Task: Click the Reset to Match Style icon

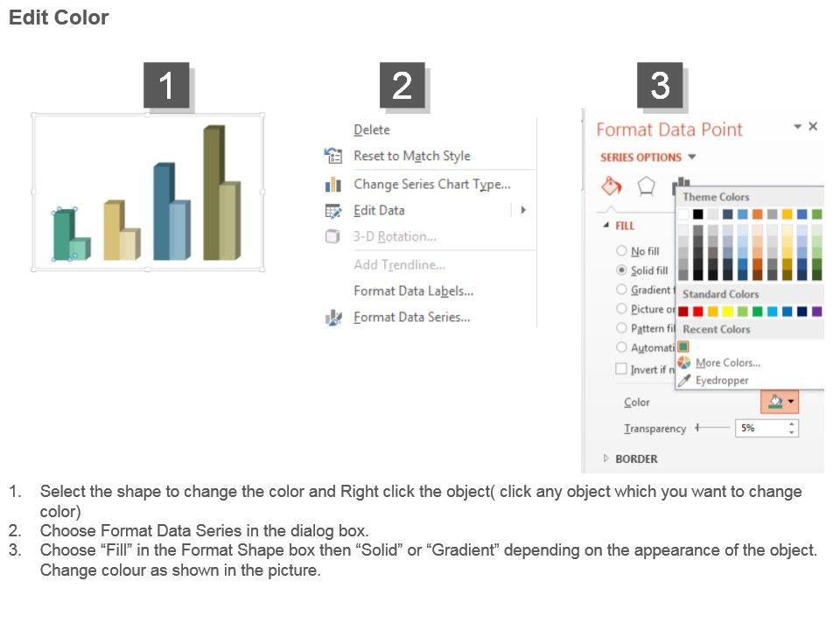Action: pos(333,156)
